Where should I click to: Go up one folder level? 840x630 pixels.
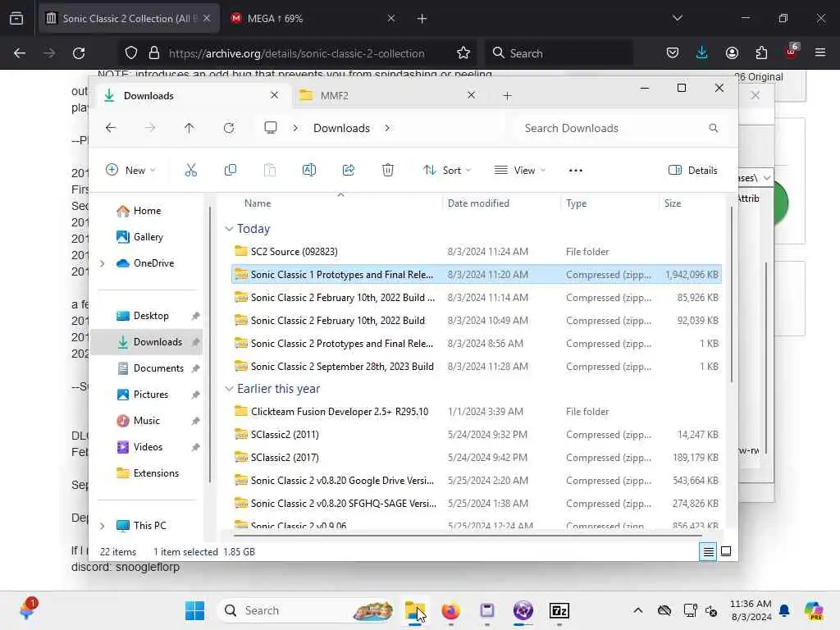point(189,128)
